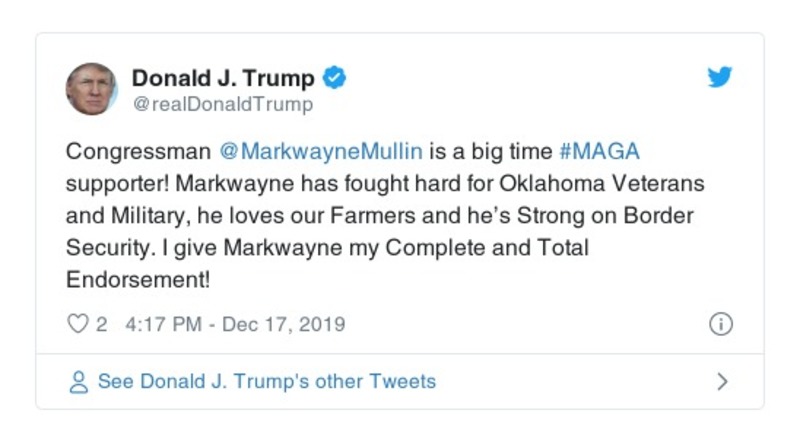This screenshot has width=800, height=445.
Task: Open the tweet info circle icon
Action: [x=720, y=324]
